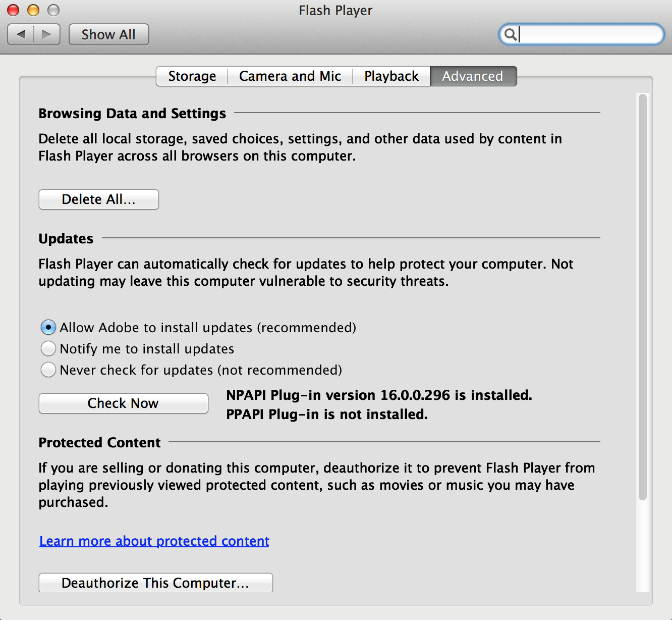This screenshot has height=620, width=672.
Task: Click the Delete All... button
Action: [99, 199]
